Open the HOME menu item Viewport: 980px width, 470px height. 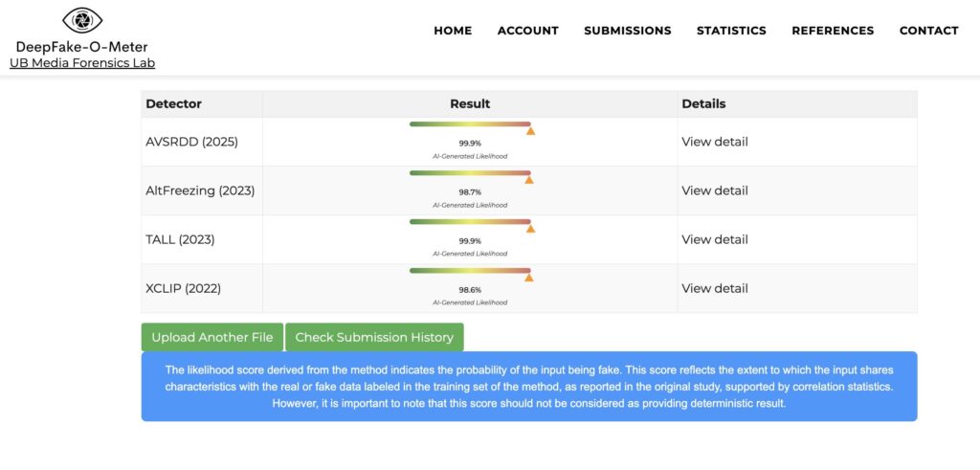click(x=453, y=31)
